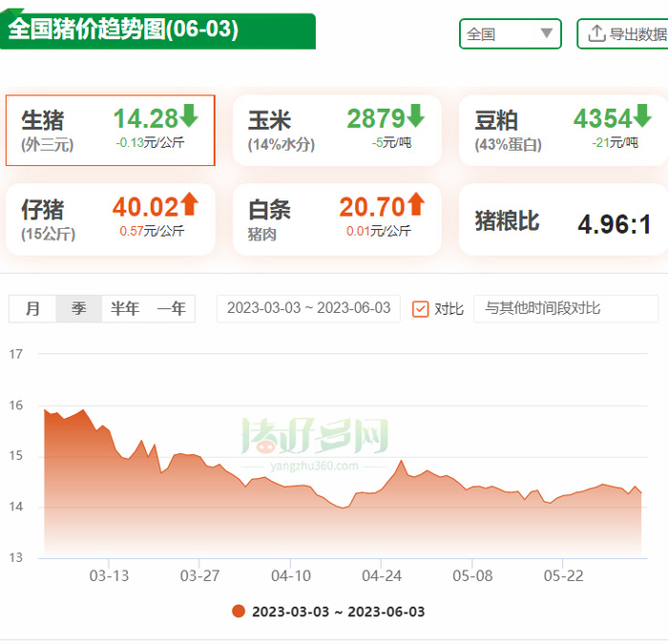Click the red up arrow beside 40.02
This screenshot has height=644, width=668.
(189, 203)
